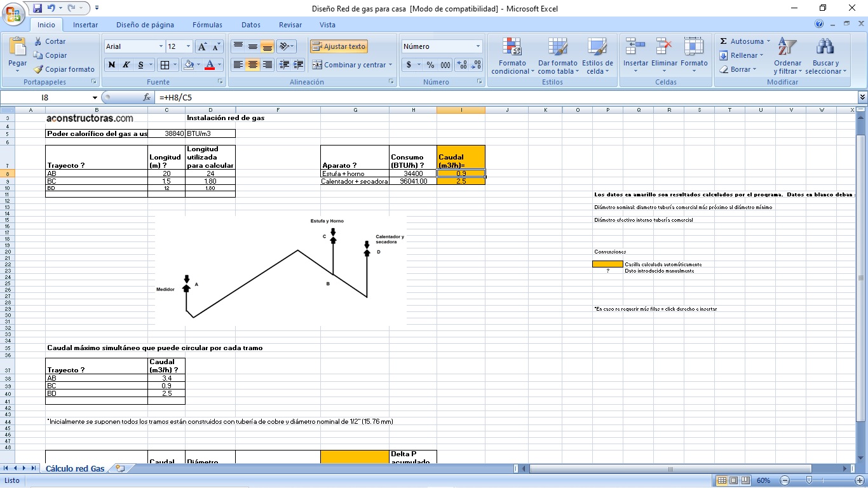Activate Copiar formato painter
868x488 pixels.
click(x=64, y=69)
